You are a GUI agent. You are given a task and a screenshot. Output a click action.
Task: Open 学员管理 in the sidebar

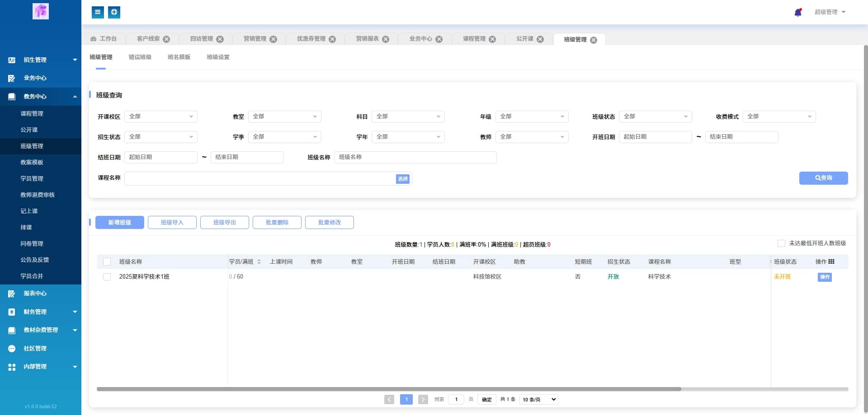pyautogui.click(x=32, y=179)
